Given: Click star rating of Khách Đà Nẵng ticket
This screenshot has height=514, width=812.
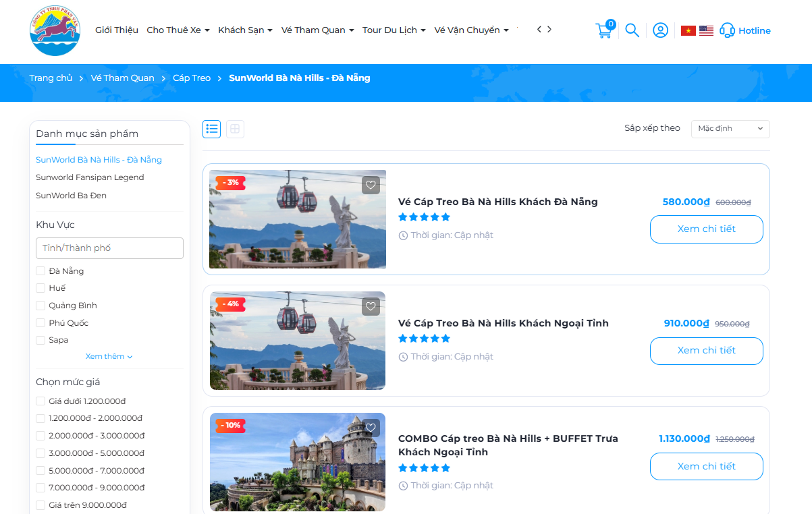Looking at the screenshot, I should pyautogui.click(x=424, y=217).
